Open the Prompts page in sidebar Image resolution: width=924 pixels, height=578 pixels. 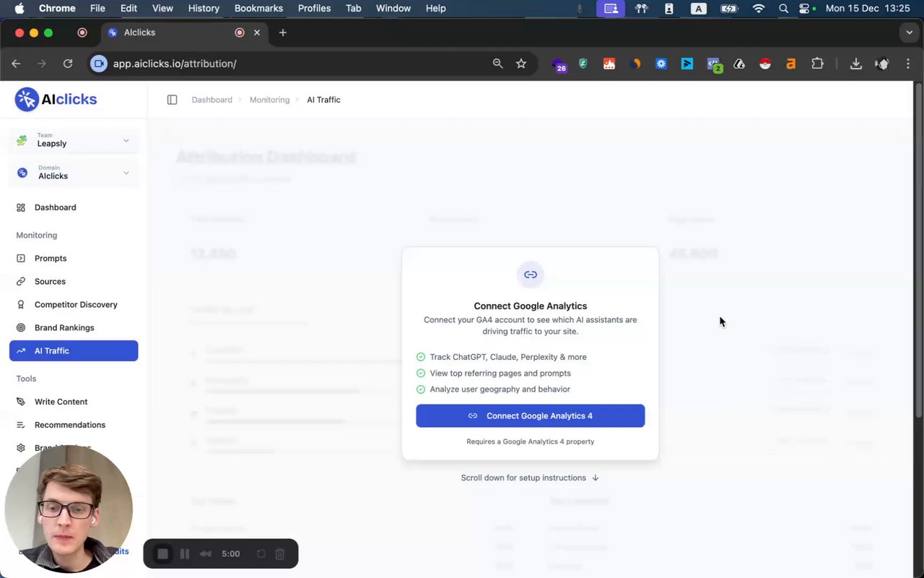click(x=51, y=258)
